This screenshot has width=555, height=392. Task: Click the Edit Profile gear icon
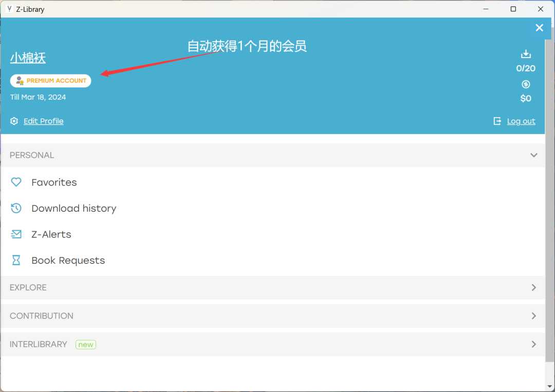[x=14, y=121]
